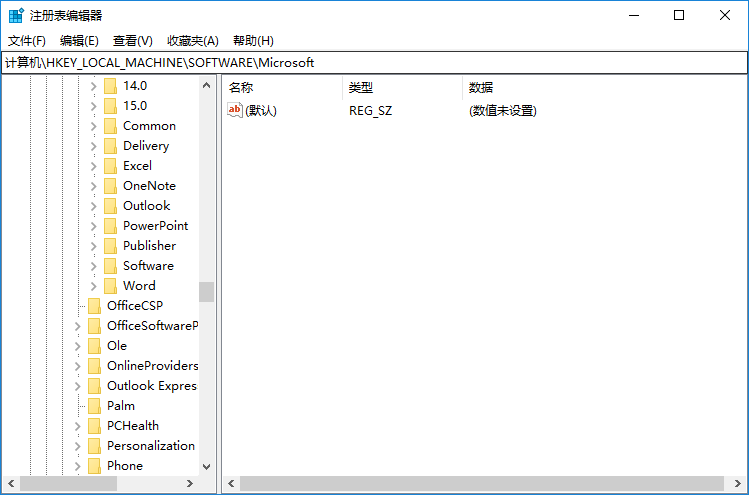Viewport: 749px width, 495px height.
Task: Click the Publisher key folder icon
Action: pyautogui.click(x=110, y=246)
